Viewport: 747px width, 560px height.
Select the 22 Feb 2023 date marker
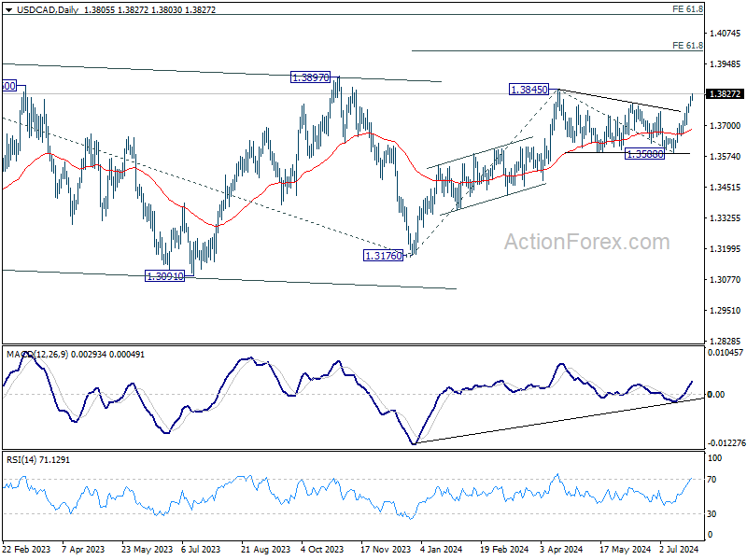(x=26, y=551)
